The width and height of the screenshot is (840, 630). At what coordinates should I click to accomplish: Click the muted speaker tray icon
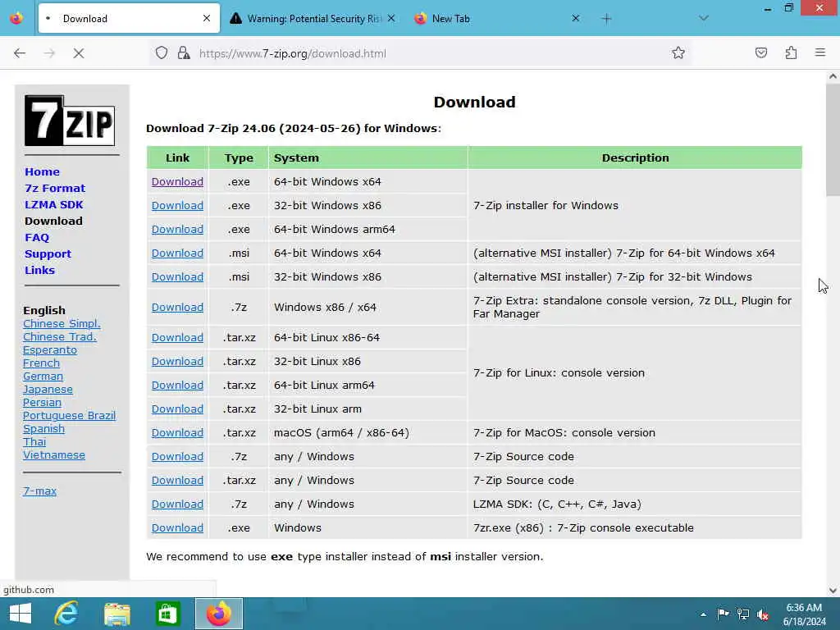point(762,614)
